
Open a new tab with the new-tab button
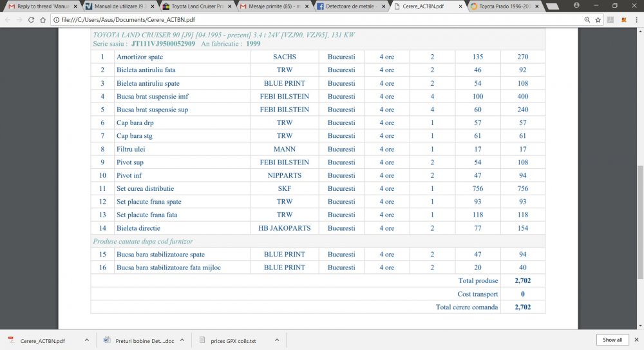point(552,6)
